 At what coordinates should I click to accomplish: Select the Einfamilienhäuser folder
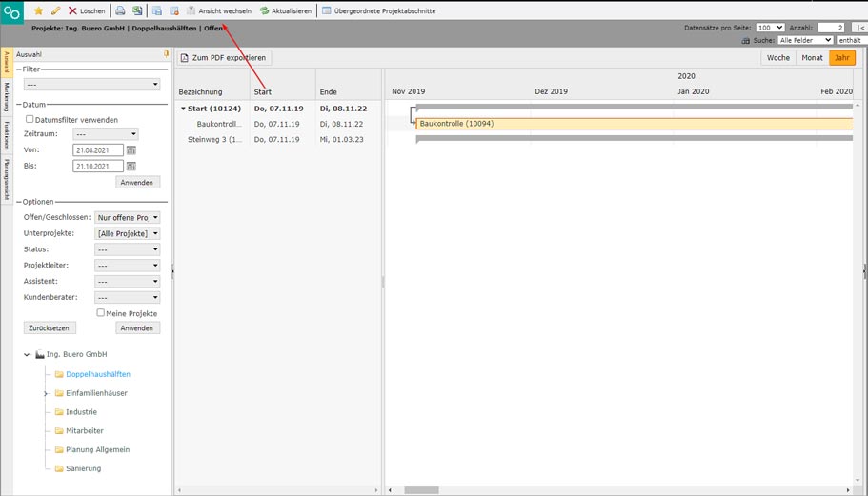click(96, 393)
